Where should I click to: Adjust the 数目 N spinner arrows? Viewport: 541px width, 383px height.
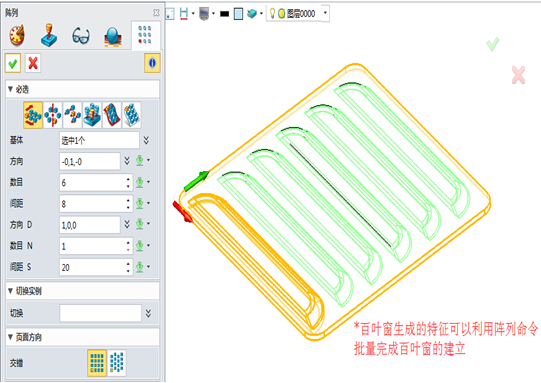[128, 246]
